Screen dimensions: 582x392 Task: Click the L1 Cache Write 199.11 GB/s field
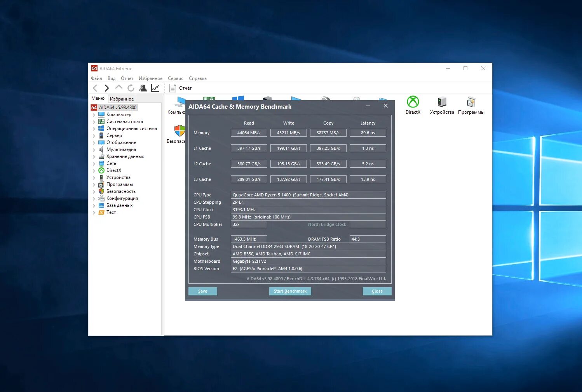[289, 148]
